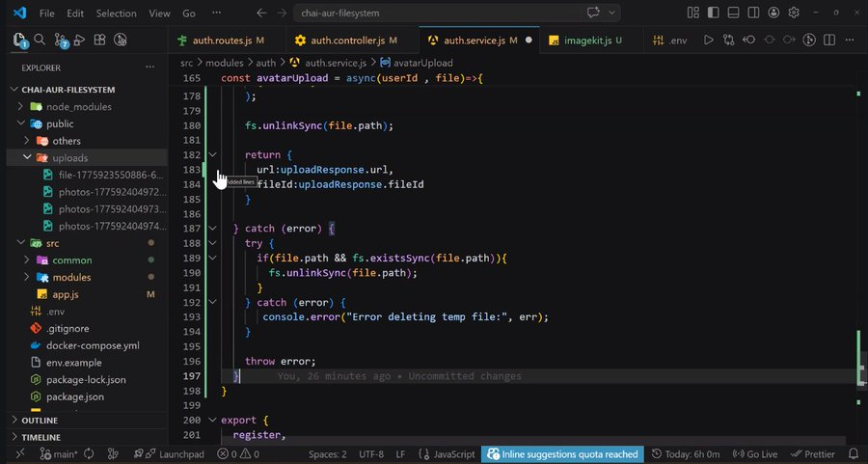Open the File menu
The height and width of the screenshot is (464, 868).
tap(47, 14)
